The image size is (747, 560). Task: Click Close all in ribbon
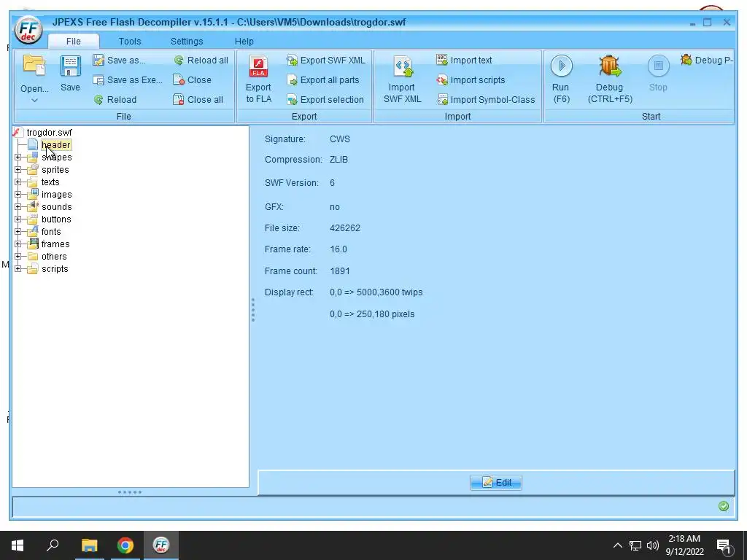(x=198, y=99)
